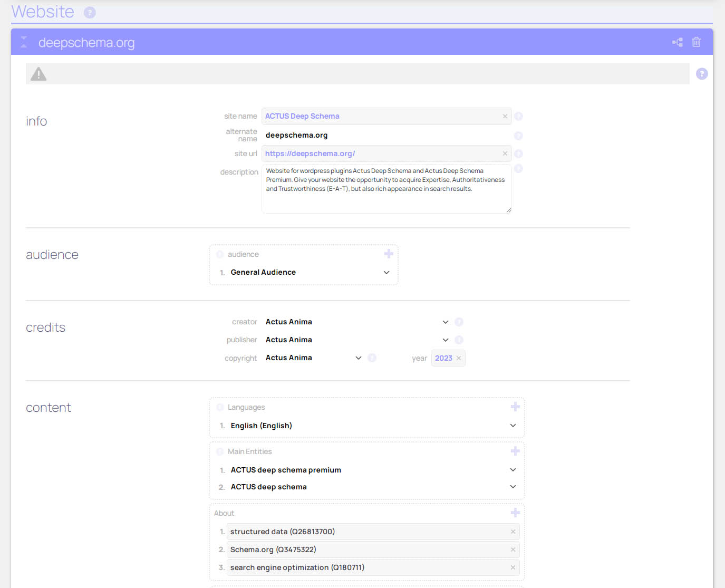Click the info icon on the audience box

219,254
